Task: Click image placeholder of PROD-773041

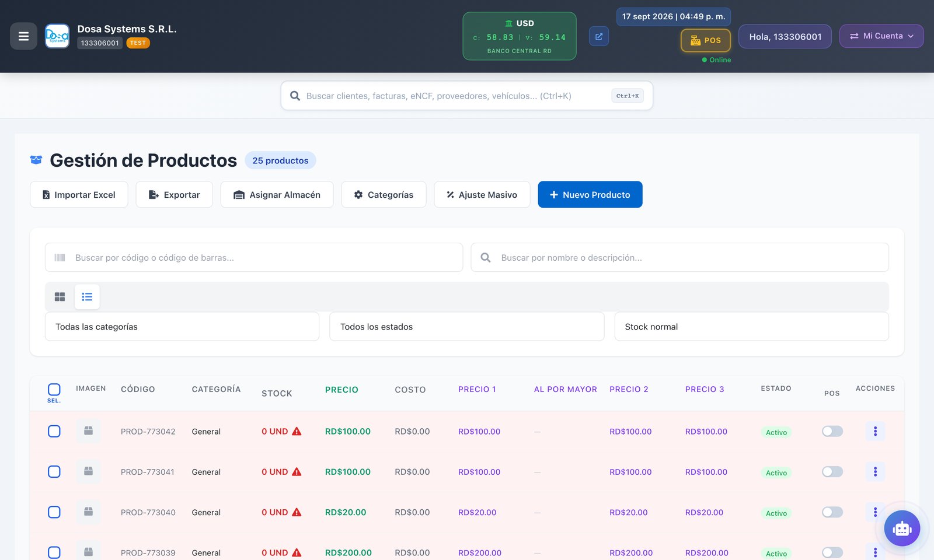Action: point(88,471)
